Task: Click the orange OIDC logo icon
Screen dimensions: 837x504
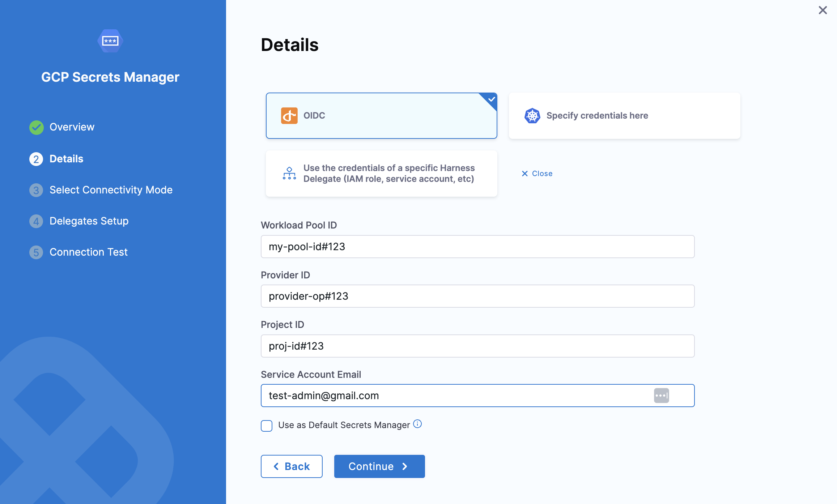Action: 289,116
